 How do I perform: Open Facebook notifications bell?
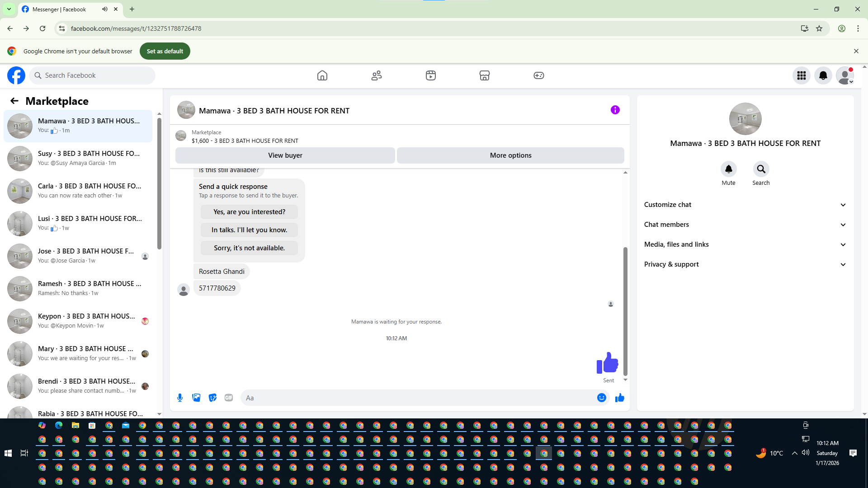(x=823, y=75)
